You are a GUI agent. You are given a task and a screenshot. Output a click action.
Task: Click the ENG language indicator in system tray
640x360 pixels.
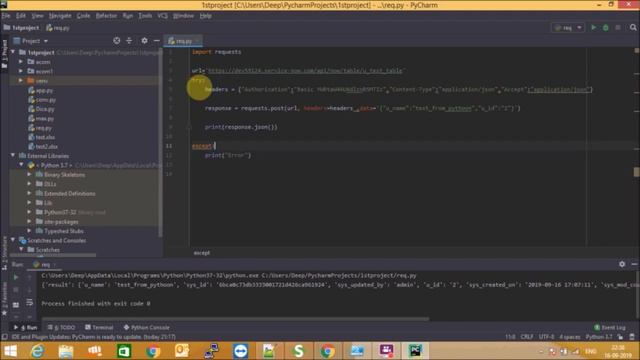click(x=591, y=351)
